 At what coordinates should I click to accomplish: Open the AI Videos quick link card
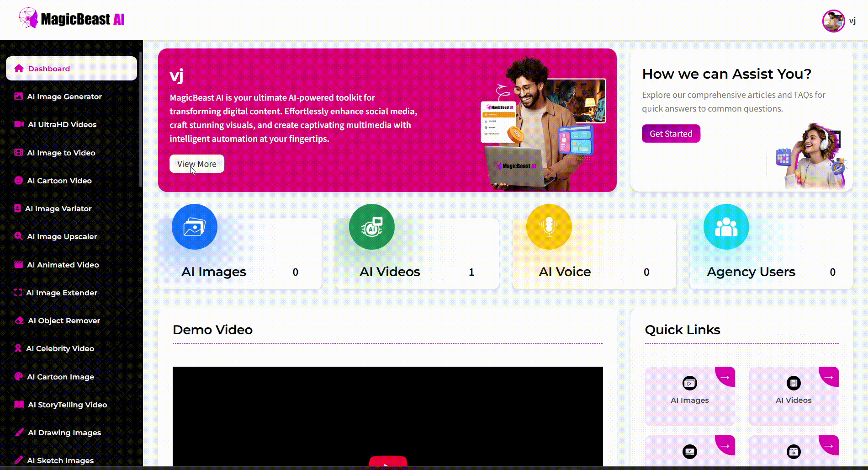(x=794, y=396)
